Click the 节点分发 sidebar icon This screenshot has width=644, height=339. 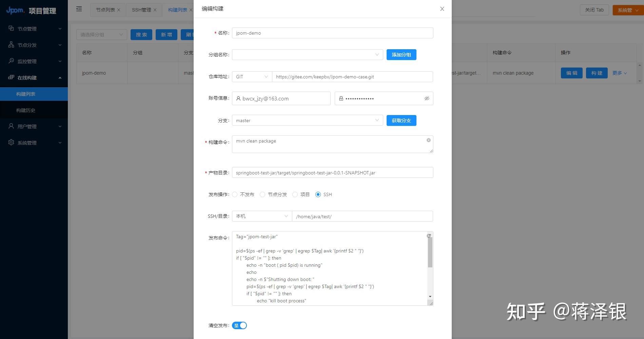coord(11,45)
